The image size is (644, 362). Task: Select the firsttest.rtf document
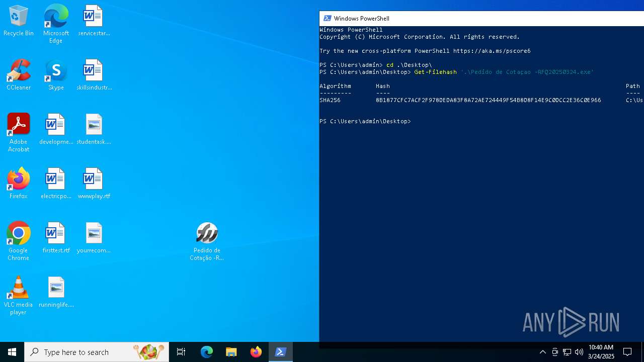[56, 238]
